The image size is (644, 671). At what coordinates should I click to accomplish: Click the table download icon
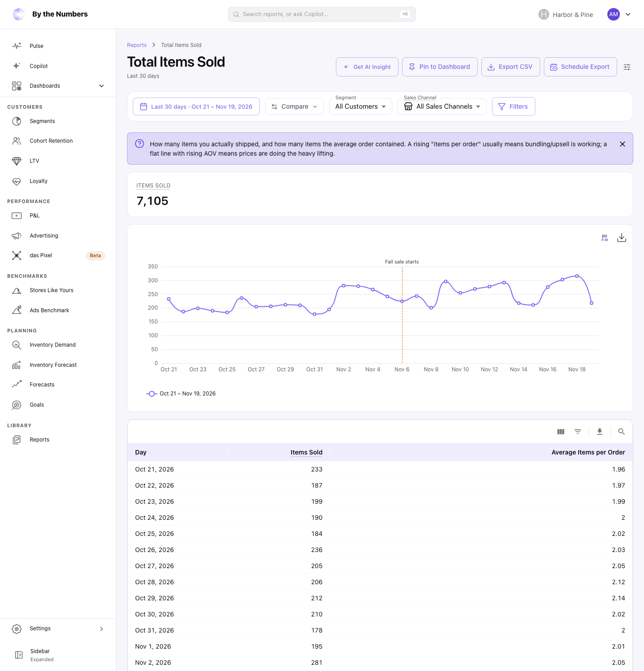(x=600, y=432)
